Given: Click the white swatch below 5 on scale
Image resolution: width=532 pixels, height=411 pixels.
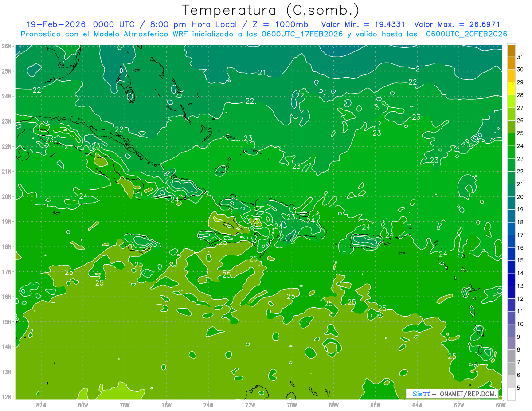Looking at the screenshot, I should (x=512, y=394).
